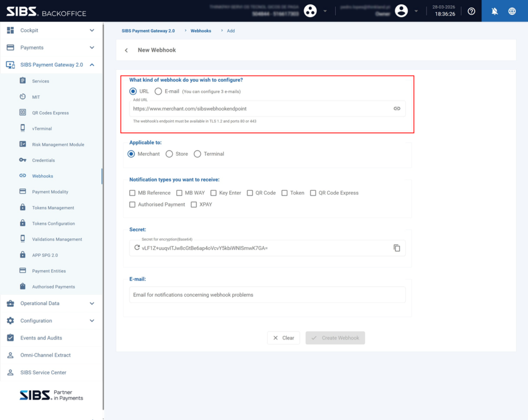This screenshot has width=528, height=420.
Task: Select the E-mail webhook radio button
Action: click(x=158, y=91)
